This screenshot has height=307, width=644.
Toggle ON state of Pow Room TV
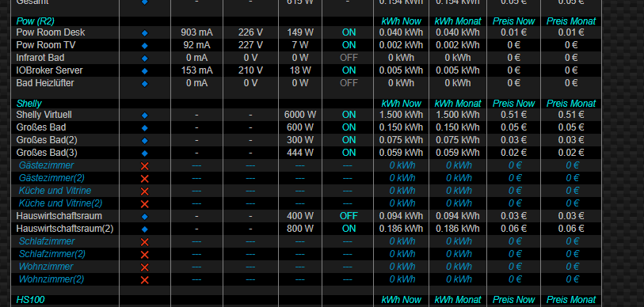click(349, 45)
